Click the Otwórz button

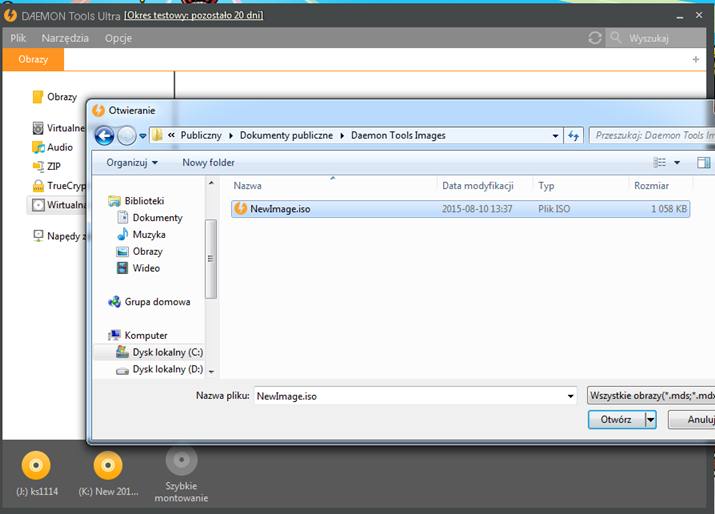pyautogui.click(x=617, y=420)
